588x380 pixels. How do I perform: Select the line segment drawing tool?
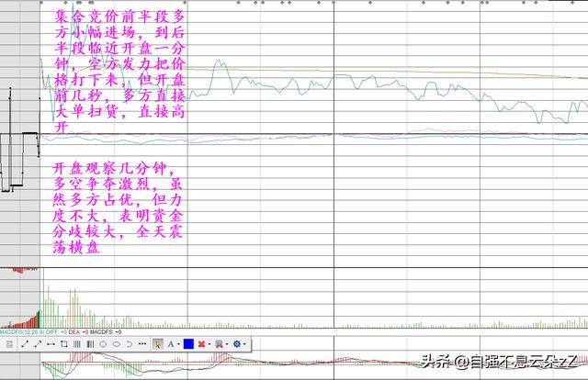[25, 344]
